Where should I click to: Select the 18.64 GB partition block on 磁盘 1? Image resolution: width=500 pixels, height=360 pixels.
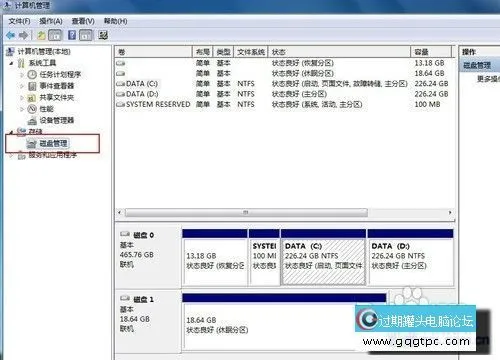point(284,322)
